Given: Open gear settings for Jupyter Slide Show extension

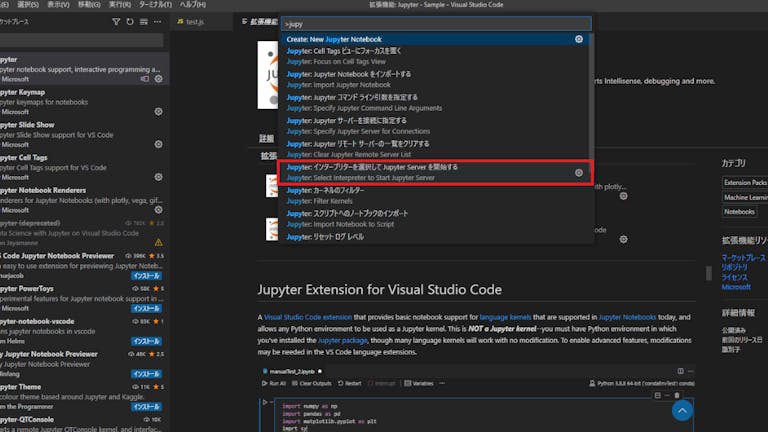Looking at the screenshot, I should [158, 144].
